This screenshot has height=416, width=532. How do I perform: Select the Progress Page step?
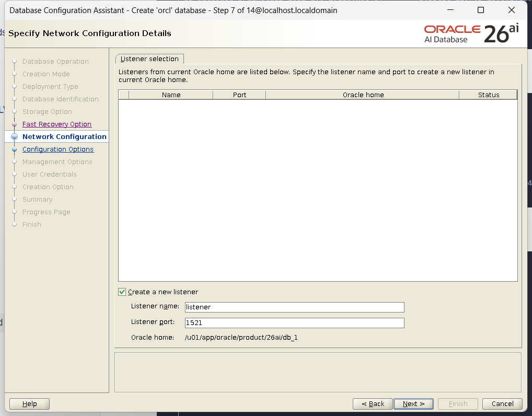click(x=46, y=212)
